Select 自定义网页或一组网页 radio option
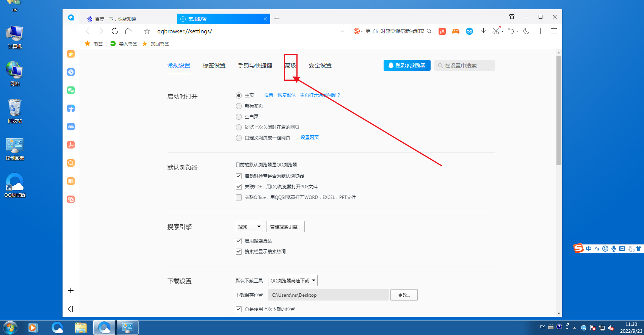 pos(239,138)
